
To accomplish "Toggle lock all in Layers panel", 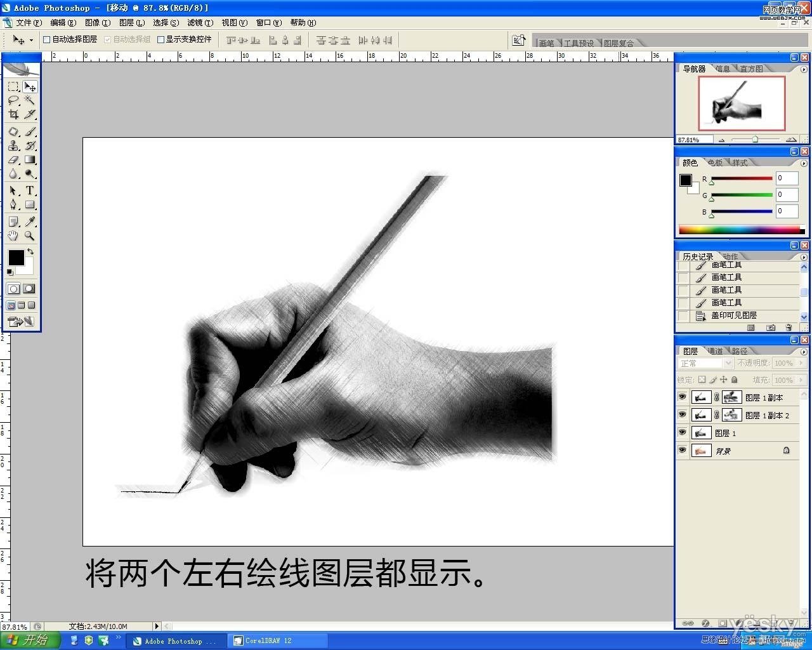I will (x=735, y=380).
